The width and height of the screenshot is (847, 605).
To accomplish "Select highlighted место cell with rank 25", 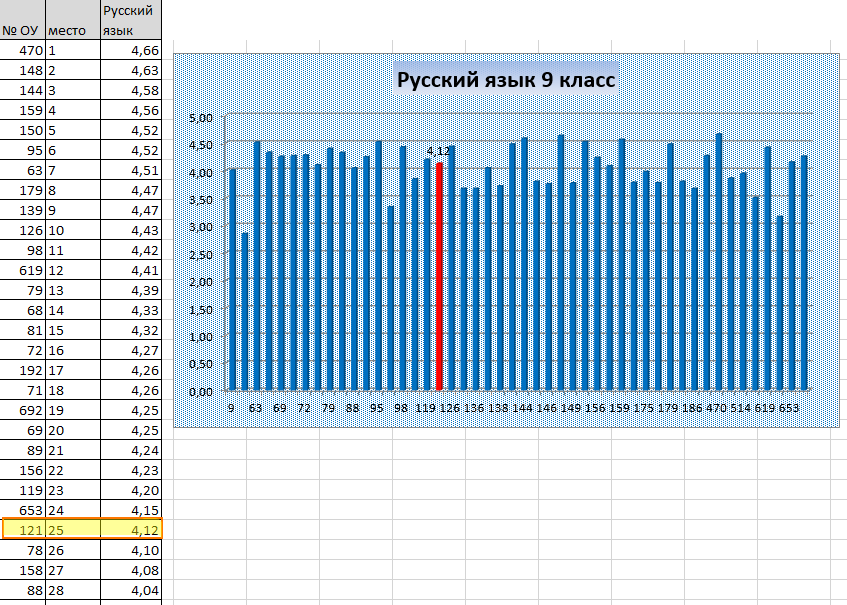I will (x=73, y=530).
